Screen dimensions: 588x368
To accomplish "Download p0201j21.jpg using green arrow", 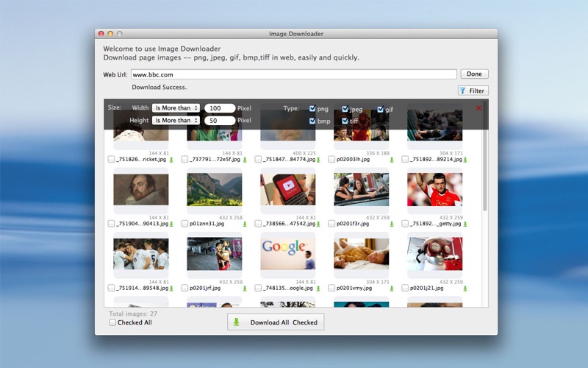I will [x=465, y=289].
